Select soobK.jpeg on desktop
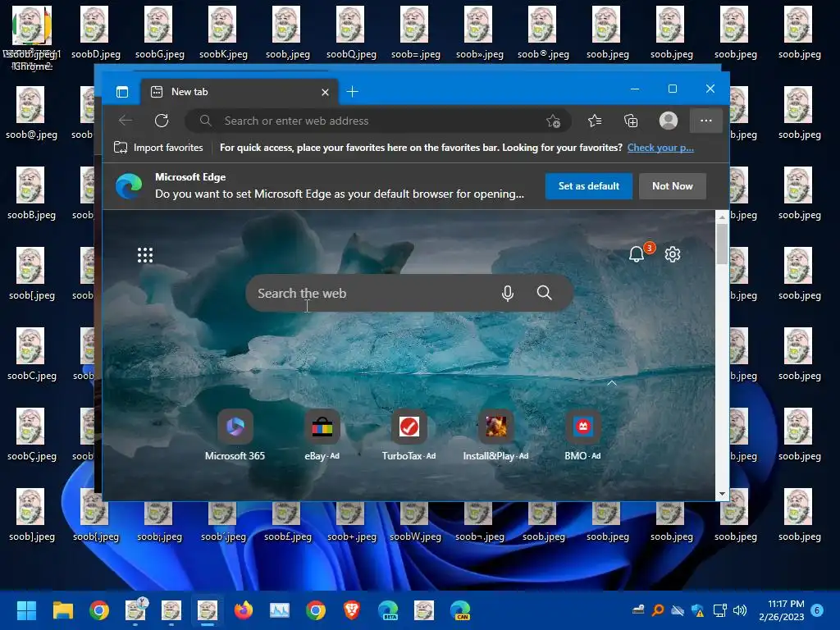Image resolution: width=840 pixels, height=630 pixels. (223, 33)
